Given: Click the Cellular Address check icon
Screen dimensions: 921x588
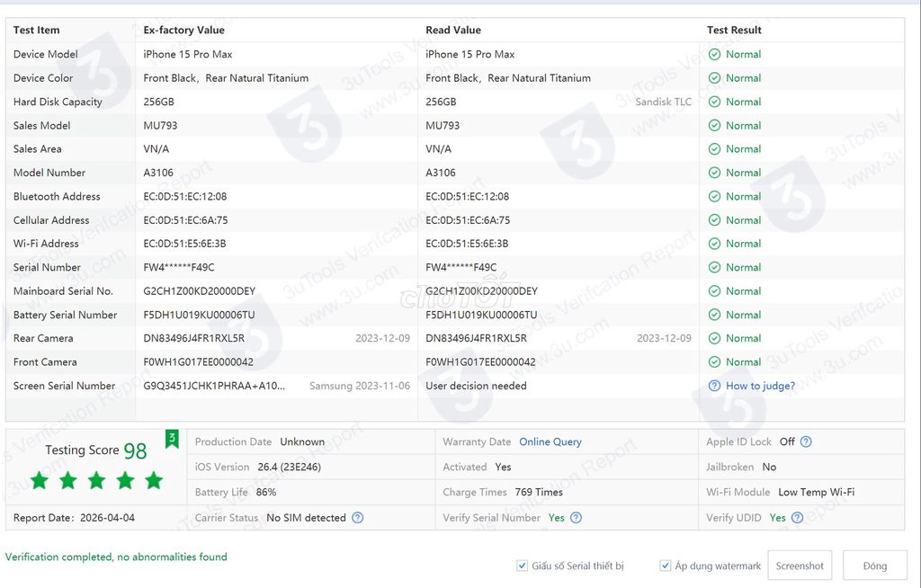Looking at the screenshot, I should 714,220.
